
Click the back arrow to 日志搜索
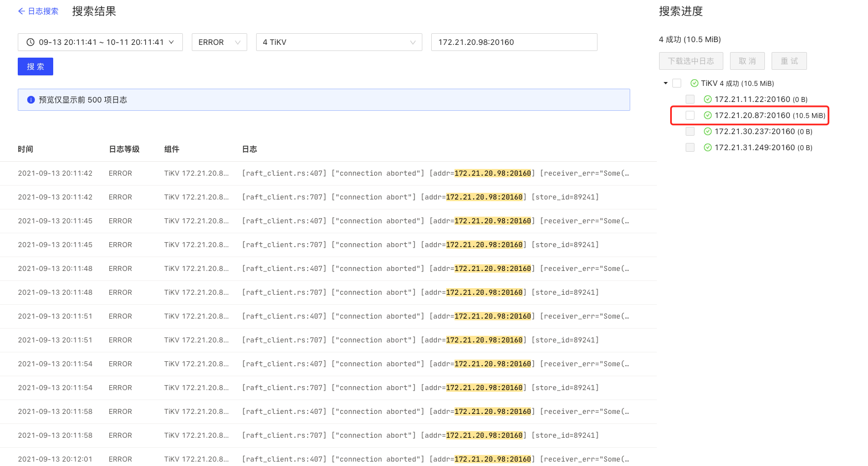click(22, 11)
